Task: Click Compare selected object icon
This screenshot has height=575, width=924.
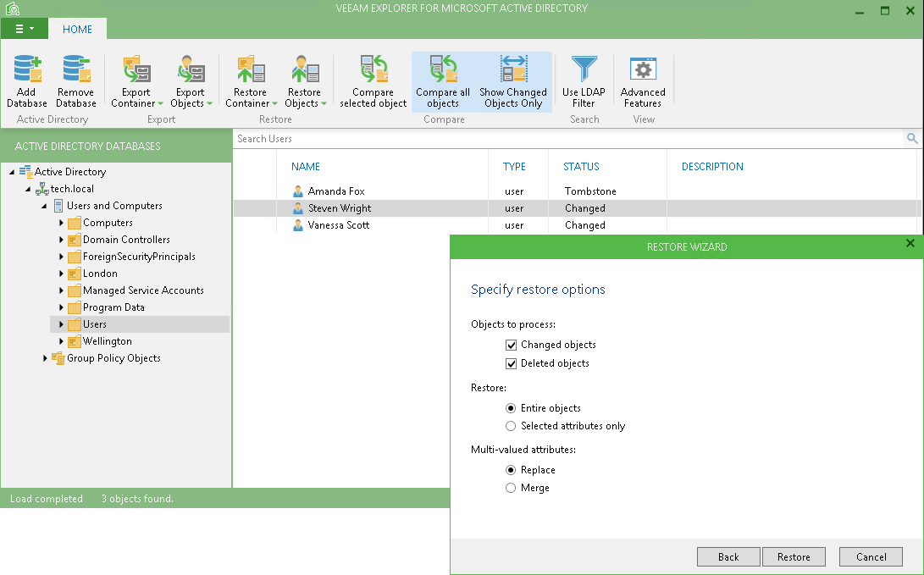Action: tap(373, 69)
